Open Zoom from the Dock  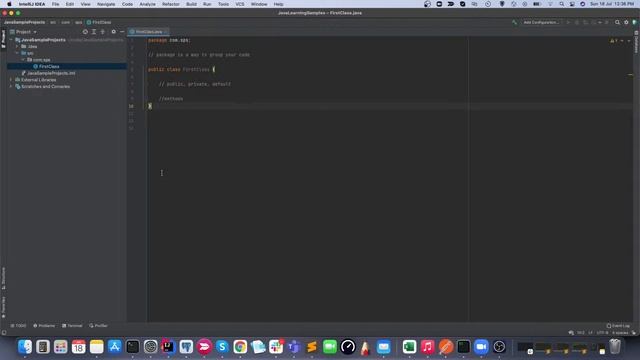click(x=481, y=347)
